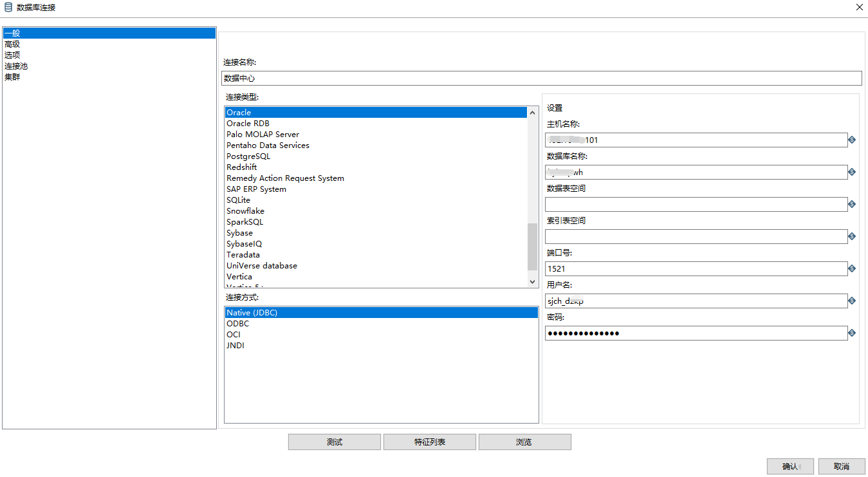This screenshot has width=868, height=477.
Task: Click the variable icon beside 数据表空间 field
Action: click(x=851, y=204)
